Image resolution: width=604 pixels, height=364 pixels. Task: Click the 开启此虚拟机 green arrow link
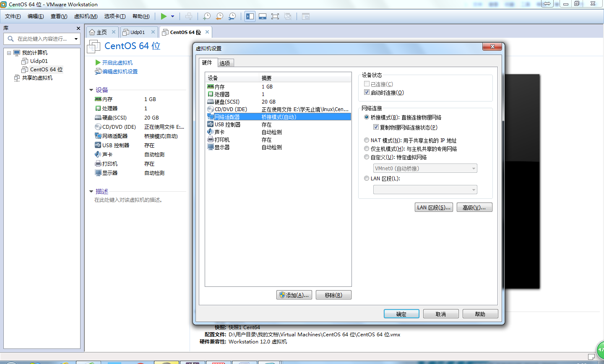[x=114, y=62]
